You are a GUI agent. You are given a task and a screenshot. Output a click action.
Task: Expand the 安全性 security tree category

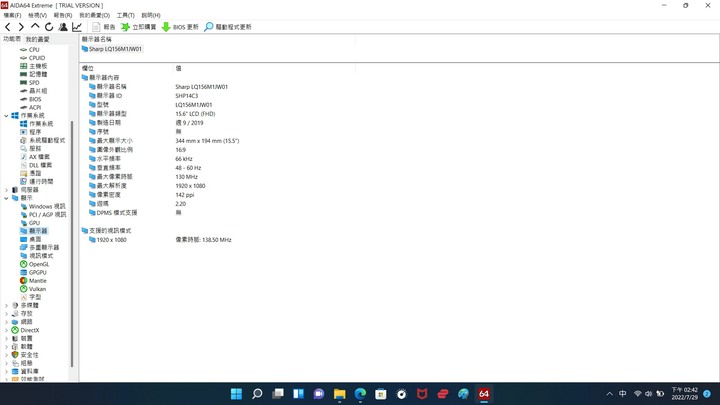(6, 355)
